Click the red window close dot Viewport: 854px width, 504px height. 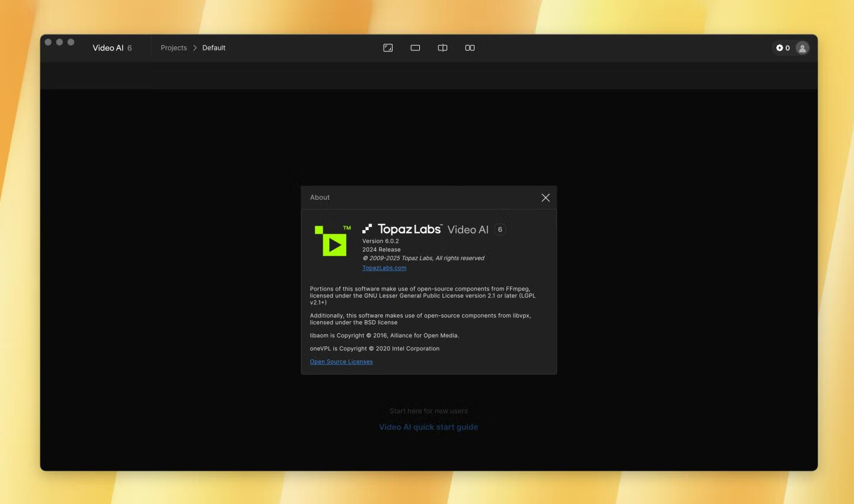point(48,42)
